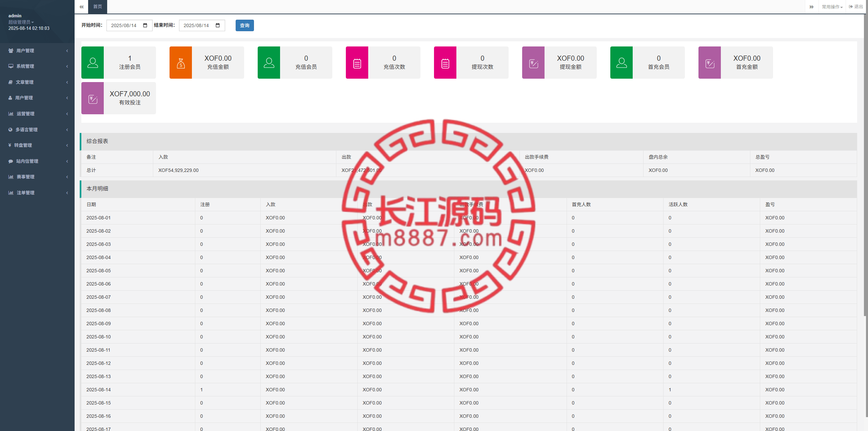The width and height of the screenshot is (868, 431).
Task: Click the purple 提现金额 icon
Action: [x=533, y=63]
